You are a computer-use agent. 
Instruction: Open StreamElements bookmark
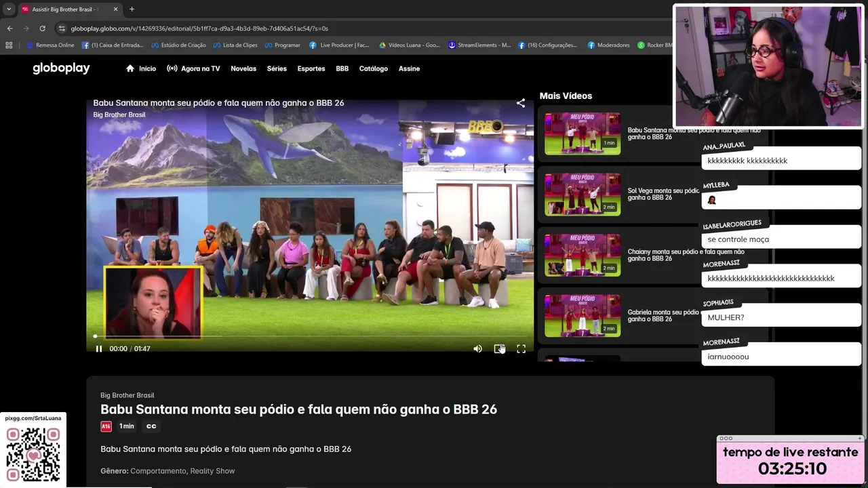[479, 45]
